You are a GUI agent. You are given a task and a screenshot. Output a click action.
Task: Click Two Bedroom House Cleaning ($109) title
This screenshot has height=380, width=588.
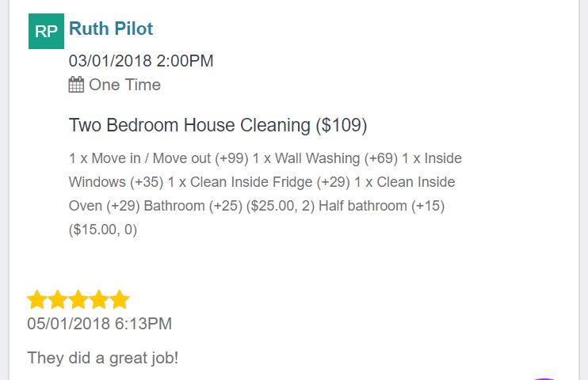pos(218,125)
